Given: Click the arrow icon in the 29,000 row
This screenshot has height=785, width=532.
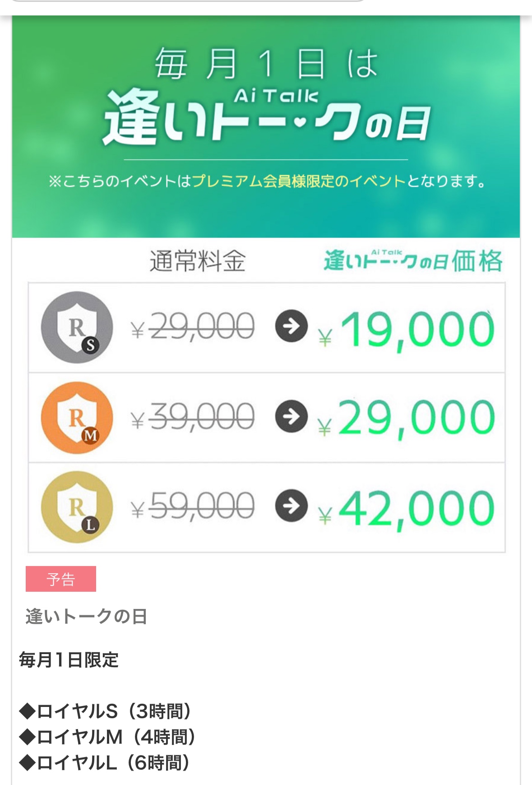Looking at the screenshot, I should [x=291, y=416].
